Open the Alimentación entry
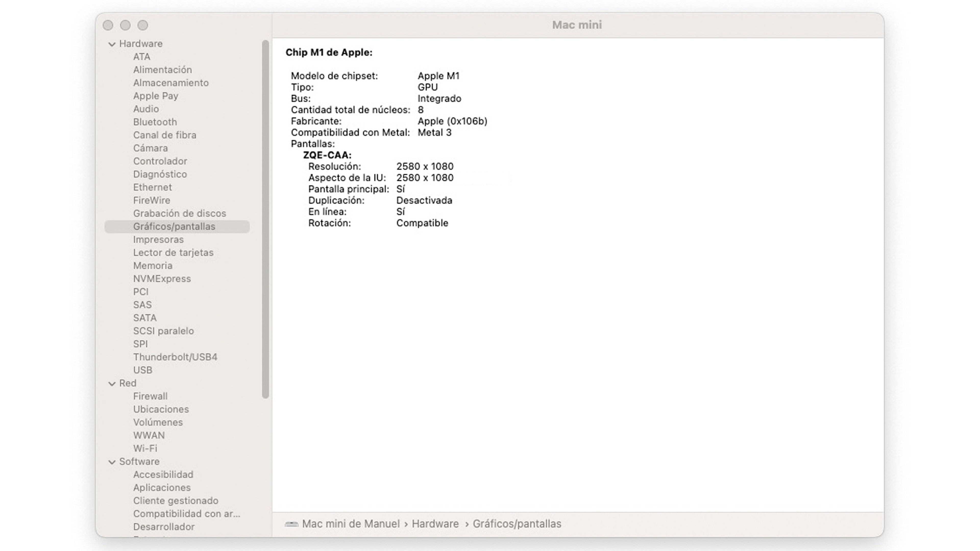Viewport: 980px width, 551px height. 163,70
